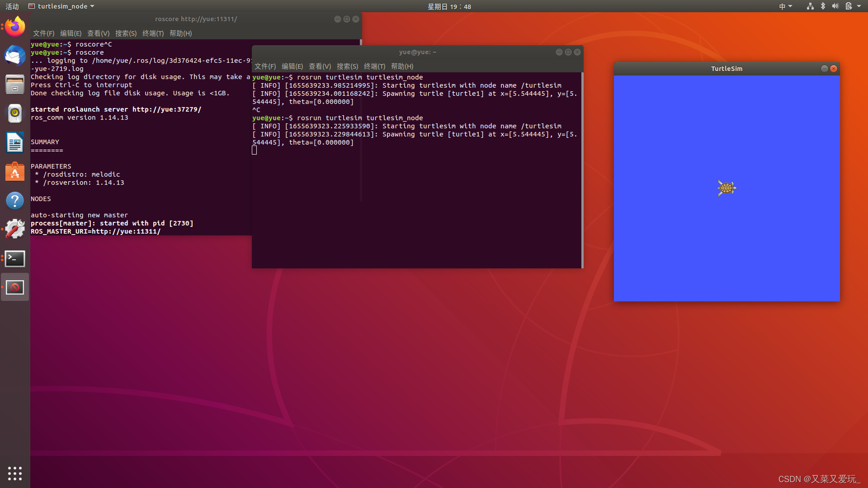This screenshot has width=868, height=488.
Task: Click 'ros_comm version 1.14.13' text
Action: (80, 117)
